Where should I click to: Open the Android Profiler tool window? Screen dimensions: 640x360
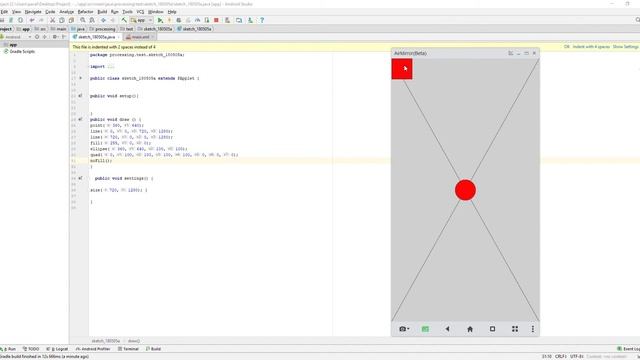[x=93, y=349]
